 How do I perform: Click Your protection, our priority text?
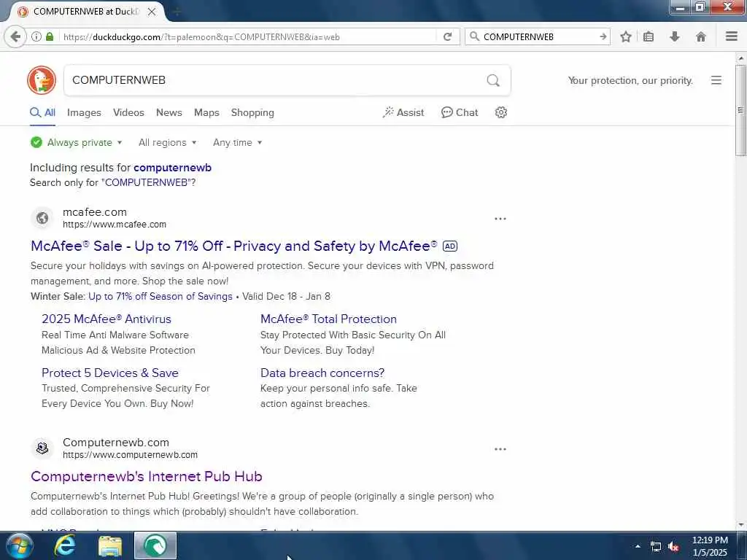(x=630, y=80)
